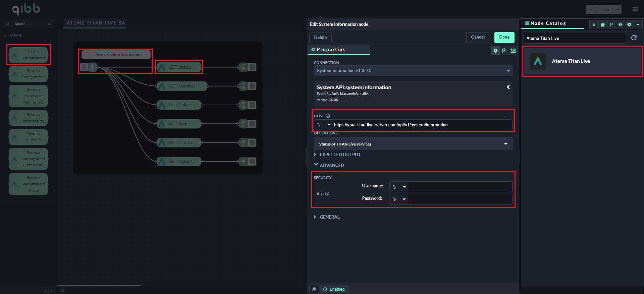
Task: Open the help book icon in sidebar
Action: click(603, 24)
